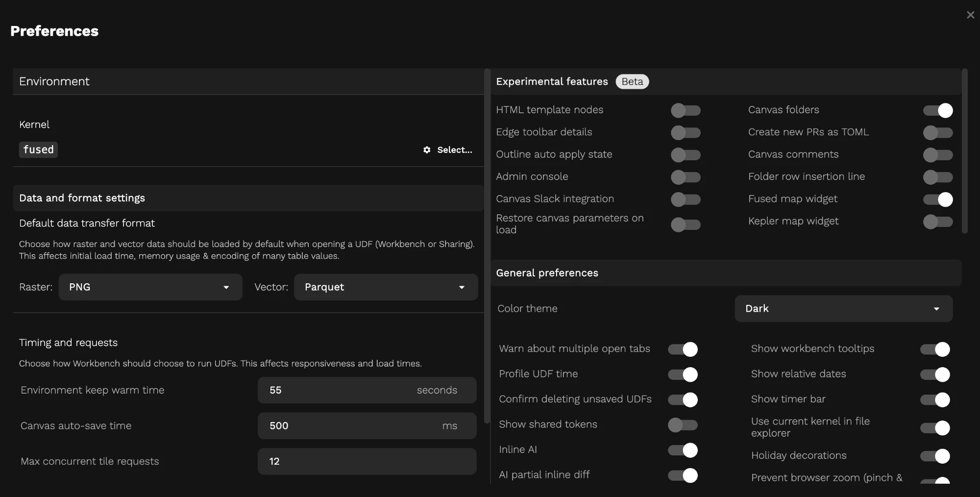Click the fused kernel tag
The width and height of the screenshot is (980, 497).
pos(38,149)
